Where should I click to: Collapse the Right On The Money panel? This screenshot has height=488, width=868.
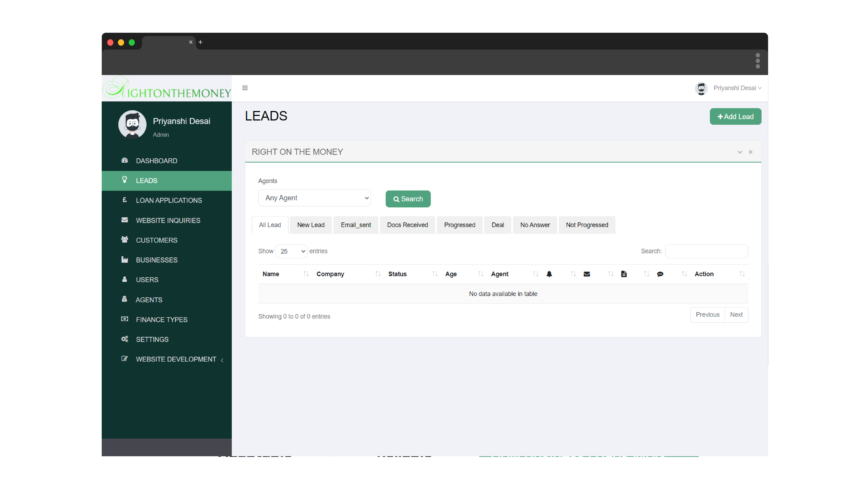(x=740, y=152)
